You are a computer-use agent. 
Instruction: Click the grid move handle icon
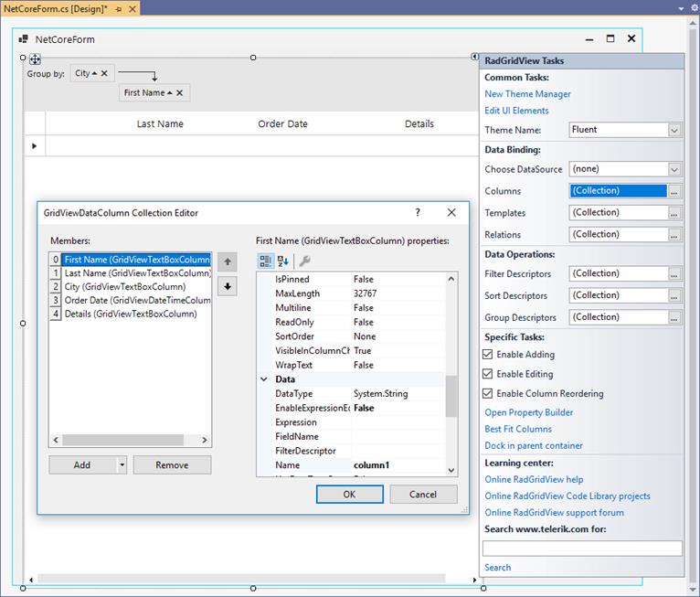click(x=36, y=59)
